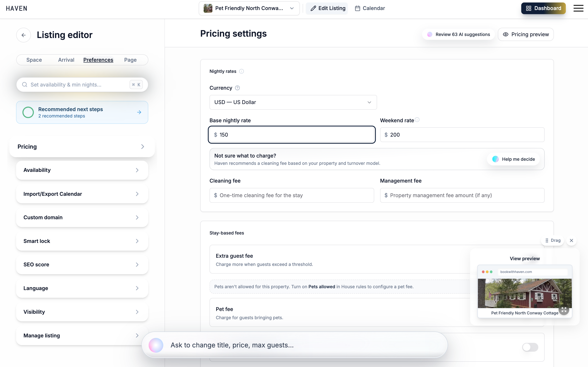Switch to the Page tab
This screenshot has width=588, height=367.
pyautogui.click(x=130, y=60)
